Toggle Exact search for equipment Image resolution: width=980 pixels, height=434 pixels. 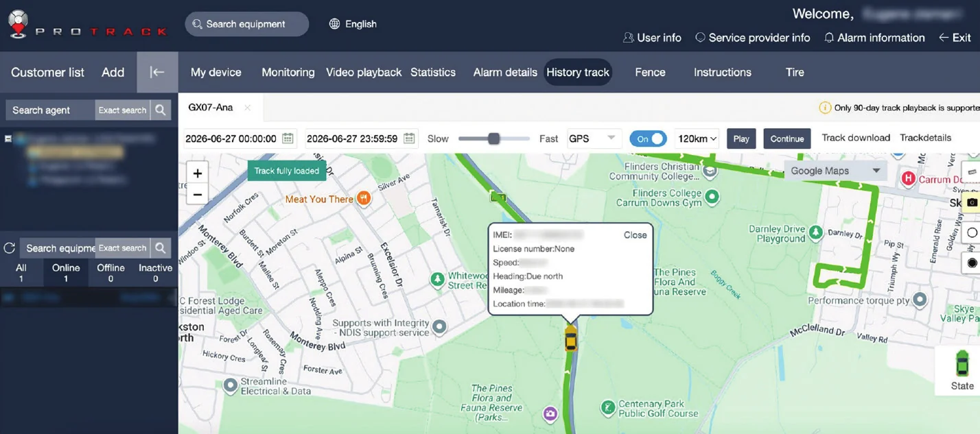click(122, 248)
